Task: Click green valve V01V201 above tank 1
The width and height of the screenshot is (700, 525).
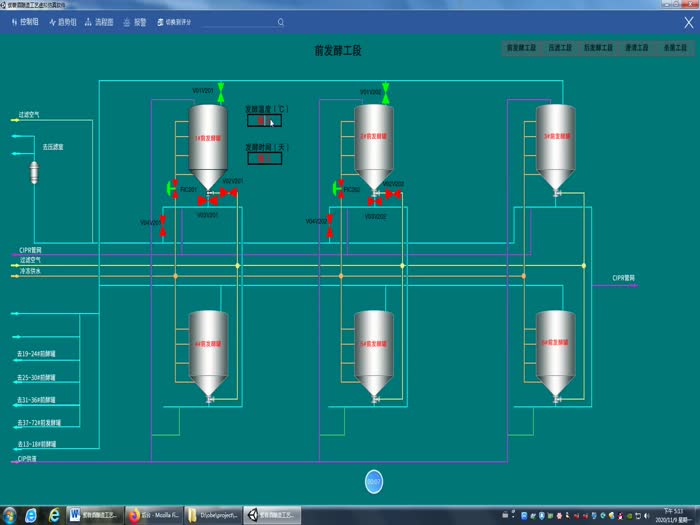Action: click(219, 93)
